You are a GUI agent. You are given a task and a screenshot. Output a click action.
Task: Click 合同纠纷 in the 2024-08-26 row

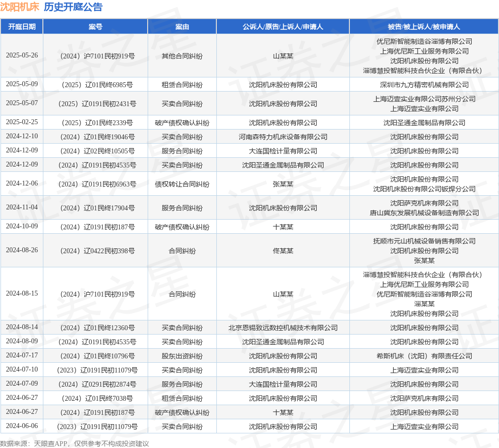click(x=182, y=251)
